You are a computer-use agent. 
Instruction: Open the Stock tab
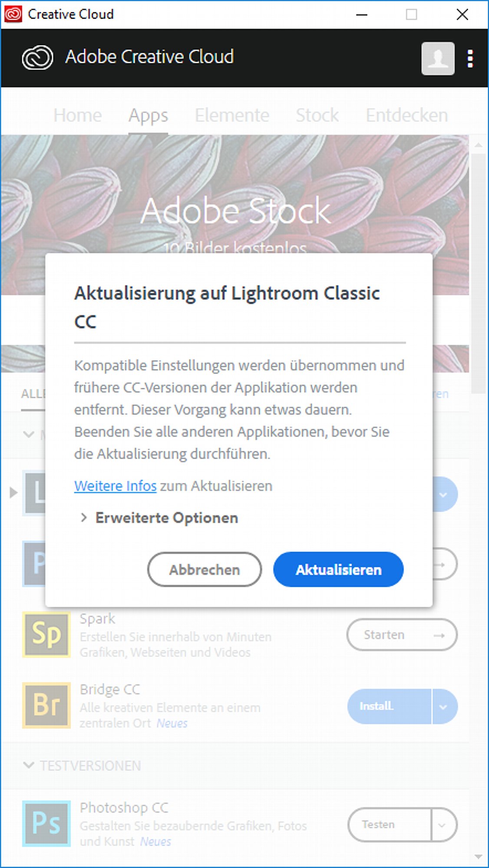click(x=317, y=115)
